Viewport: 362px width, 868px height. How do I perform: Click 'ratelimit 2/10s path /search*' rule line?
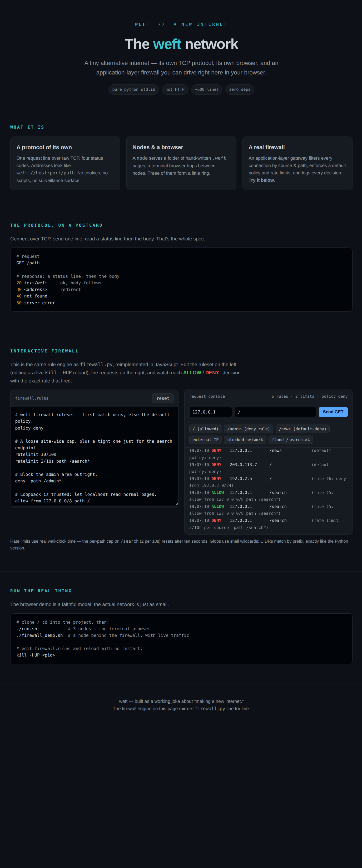pyautogui.click(x=52, y=461)
